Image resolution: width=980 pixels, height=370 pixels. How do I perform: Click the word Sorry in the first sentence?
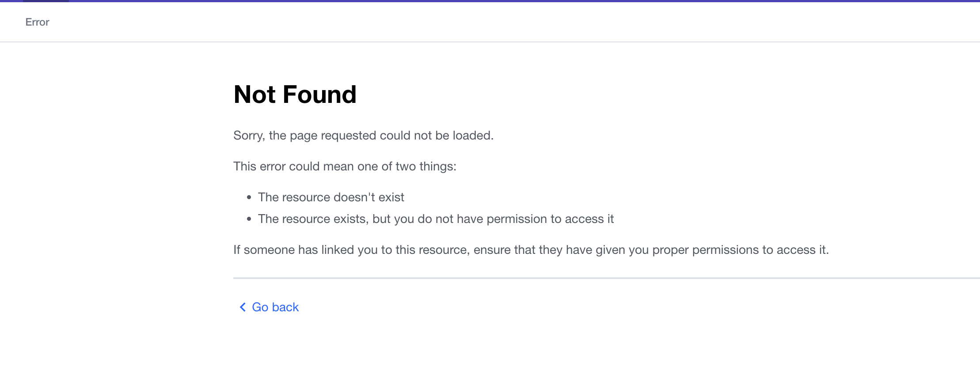click(249, 136)
